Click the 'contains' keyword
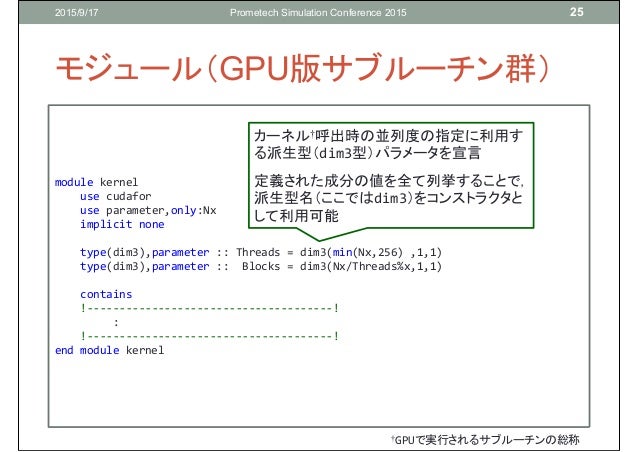Viewport: 638px width, 452px height. (106, 294)
